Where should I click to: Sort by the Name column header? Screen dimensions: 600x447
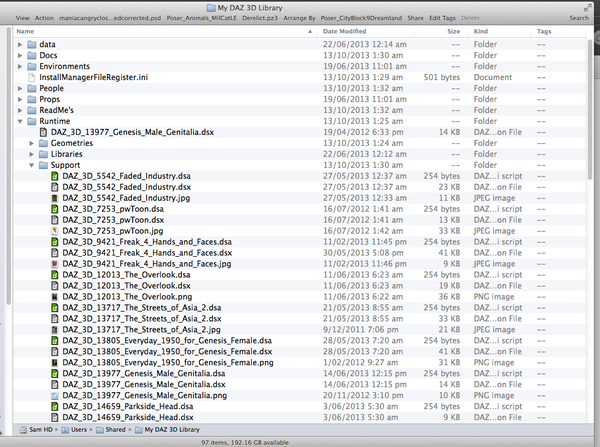pyautogui.click(x=165, y=31)
